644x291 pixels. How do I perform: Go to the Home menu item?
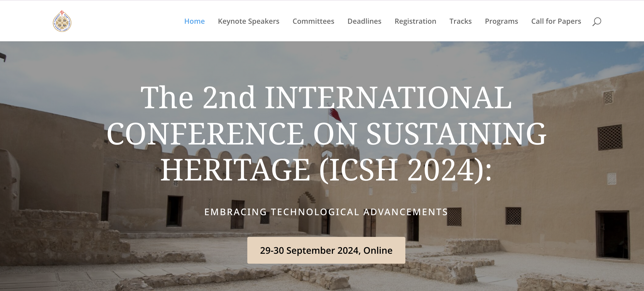pyautogui.click(x=194, y=21)
